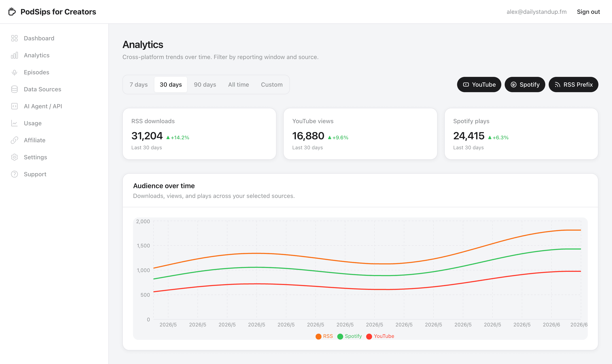
Task: Click the green Spotify legend swatch
Action: click(x=340, y=336)
